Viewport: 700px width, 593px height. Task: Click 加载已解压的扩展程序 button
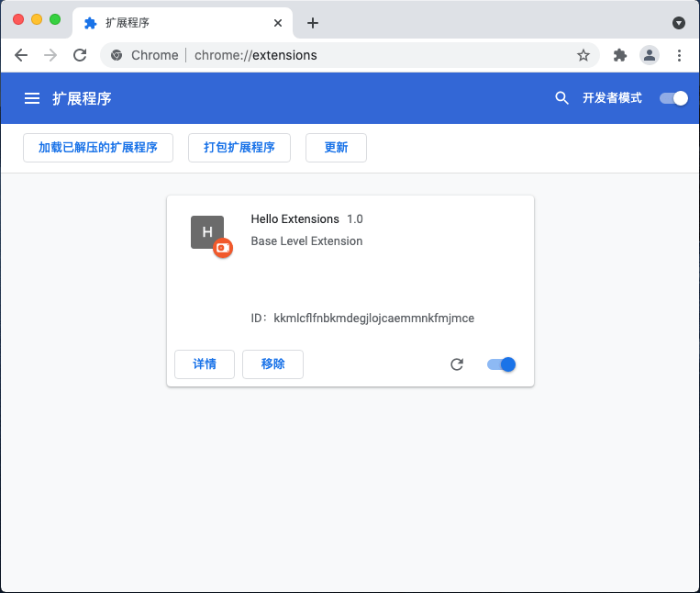98,148
